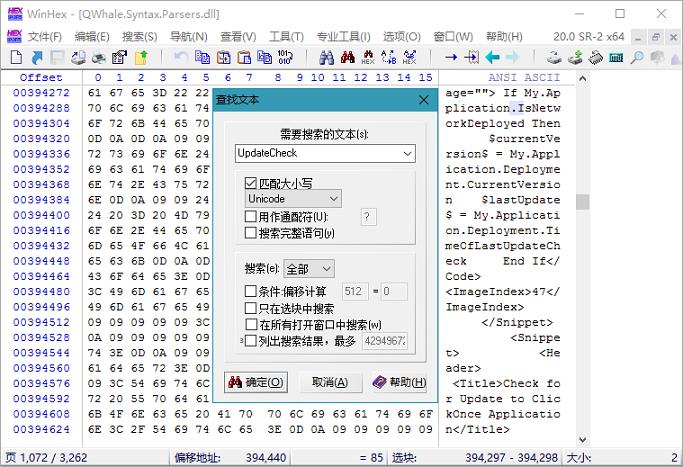Click the Print toolbar icon
This screenshot has height=467, width=683.
coord(101,57)
